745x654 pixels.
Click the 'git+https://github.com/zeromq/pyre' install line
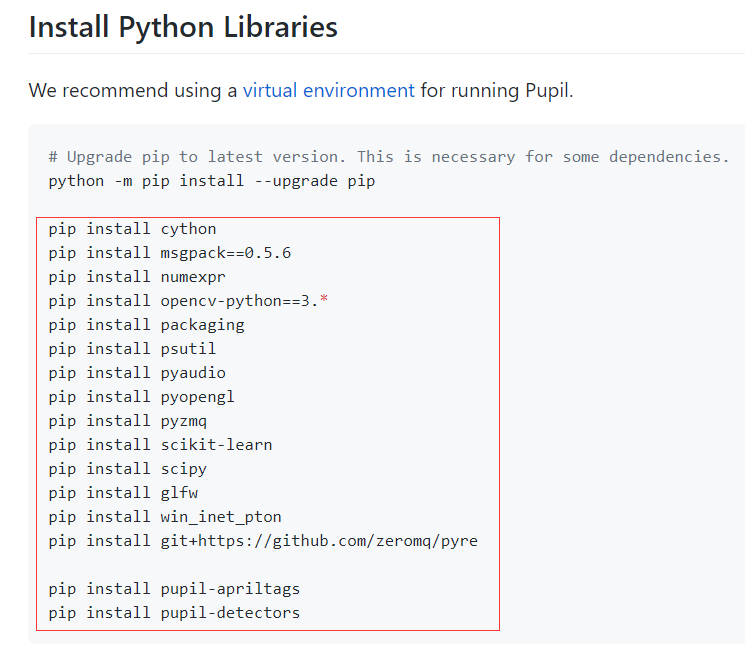click(x=263, y=541)
